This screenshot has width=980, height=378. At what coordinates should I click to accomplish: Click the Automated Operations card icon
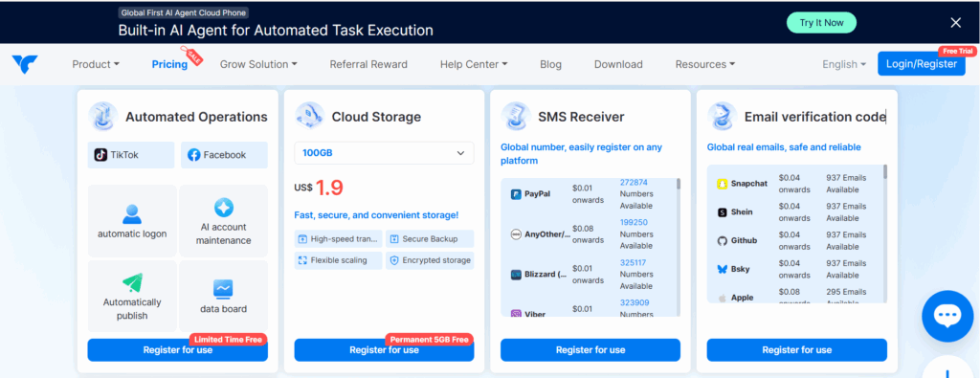point(103,116)
